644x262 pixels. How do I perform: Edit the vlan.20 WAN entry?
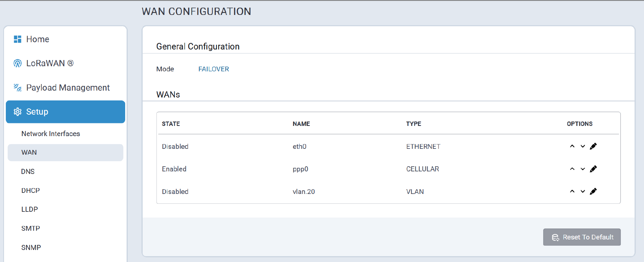(593, 191)
